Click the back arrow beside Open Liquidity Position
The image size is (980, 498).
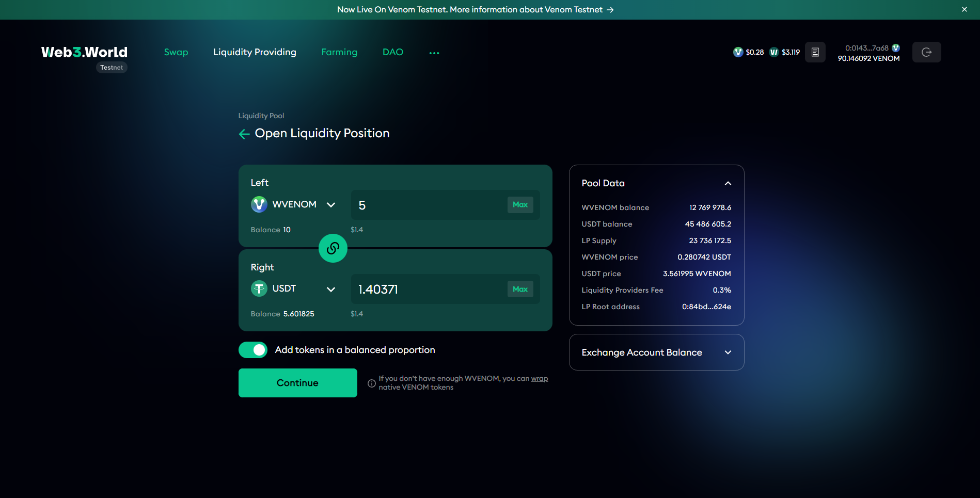244,134
